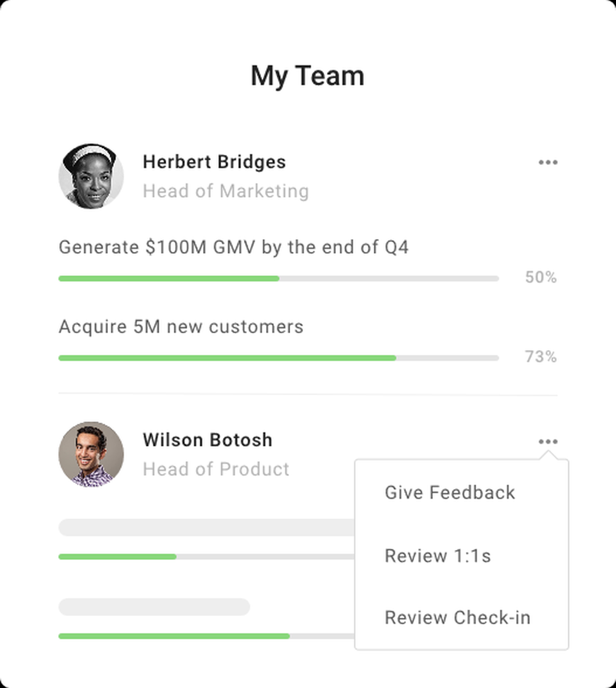Click the 73% progress bar for customers goal

[x=278, y=358]
